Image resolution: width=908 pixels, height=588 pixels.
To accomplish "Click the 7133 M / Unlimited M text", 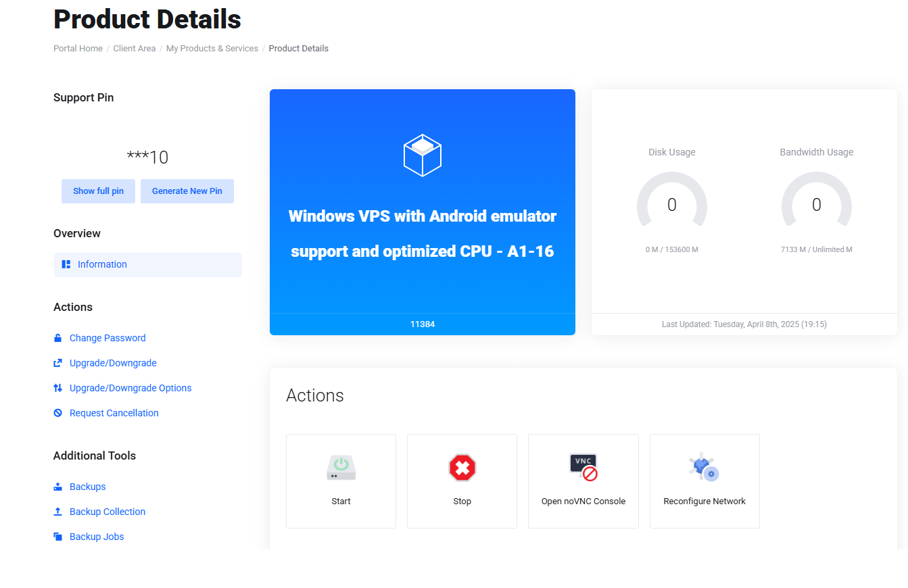I will (x=817, y=249).
